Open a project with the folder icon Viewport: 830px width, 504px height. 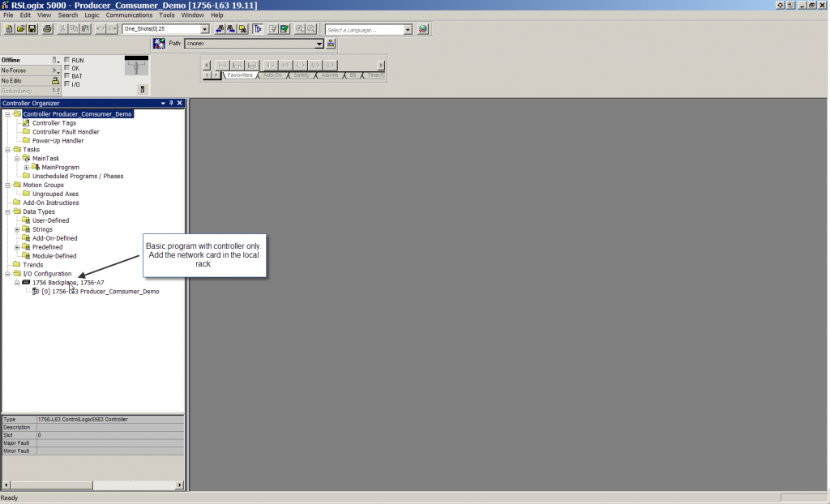pos(20,29)
